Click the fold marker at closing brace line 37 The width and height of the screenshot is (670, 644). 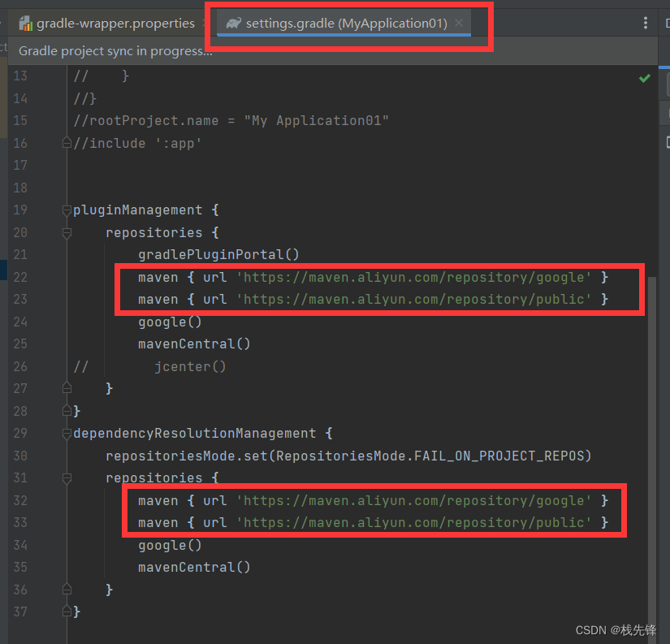pyautogui.click(x=67, y=611)
